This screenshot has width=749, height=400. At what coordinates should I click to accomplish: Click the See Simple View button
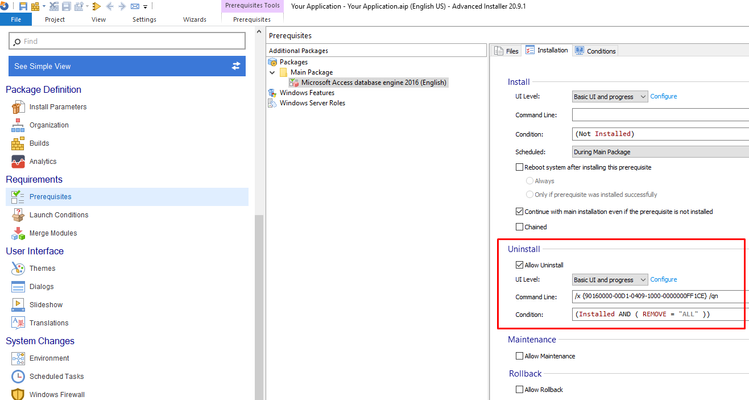[x=127, y=66]
